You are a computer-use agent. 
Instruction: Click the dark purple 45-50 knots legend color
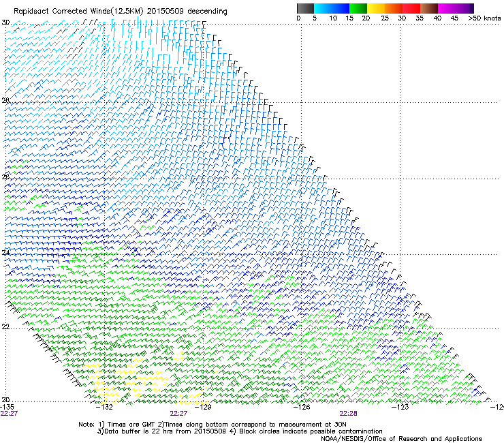(464, 8)
